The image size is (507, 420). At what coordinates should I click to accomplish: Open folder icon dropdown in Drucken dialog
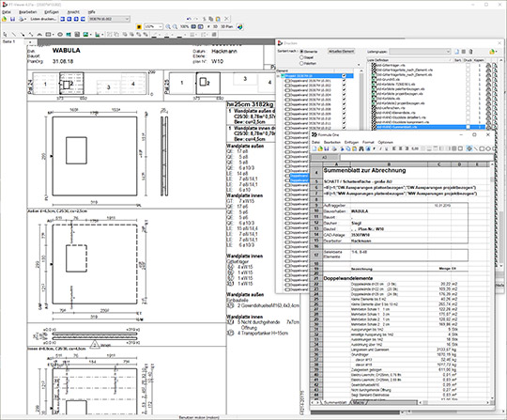[494, 52]
